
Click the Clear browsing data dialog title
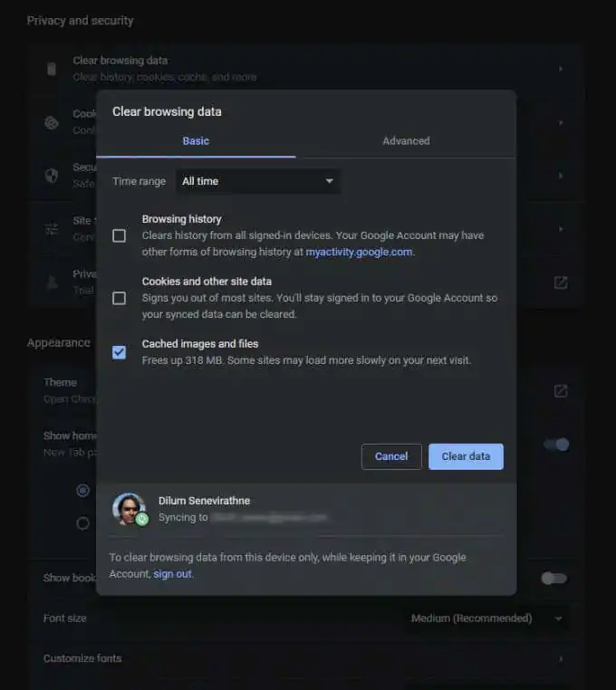pos(167,111)
